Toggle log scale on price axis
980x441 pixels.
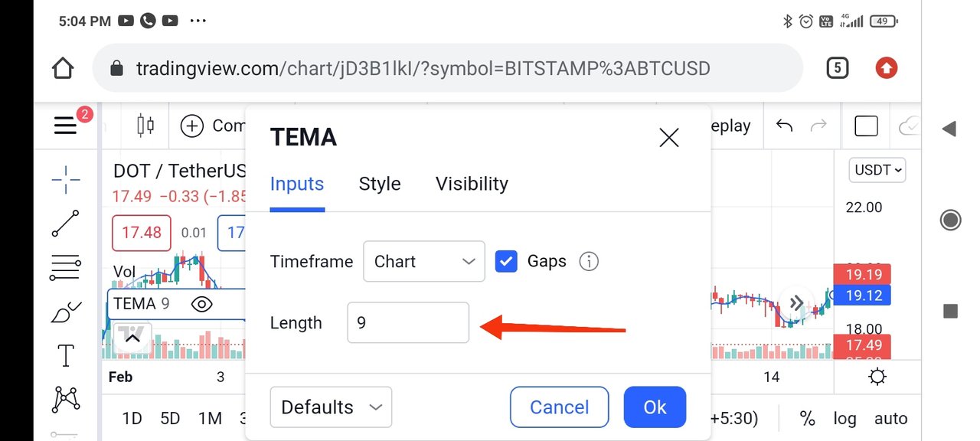[844, 419]
